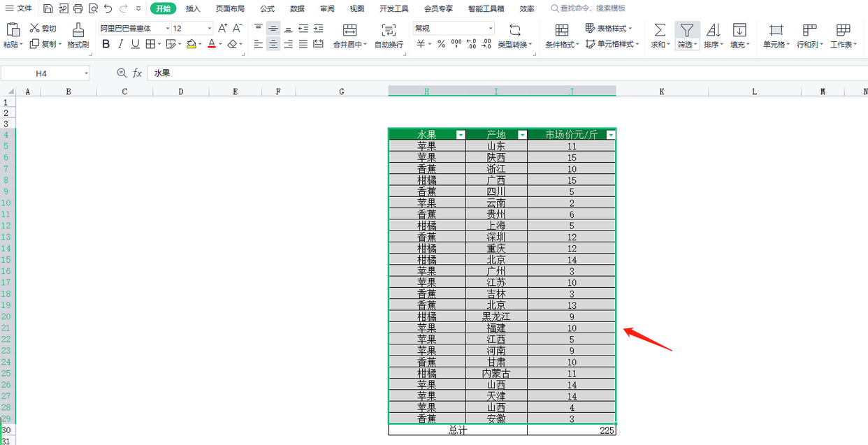This screenshot has width=868, height=445.
Task: Toggle Bold formatting
Action: 106,44
